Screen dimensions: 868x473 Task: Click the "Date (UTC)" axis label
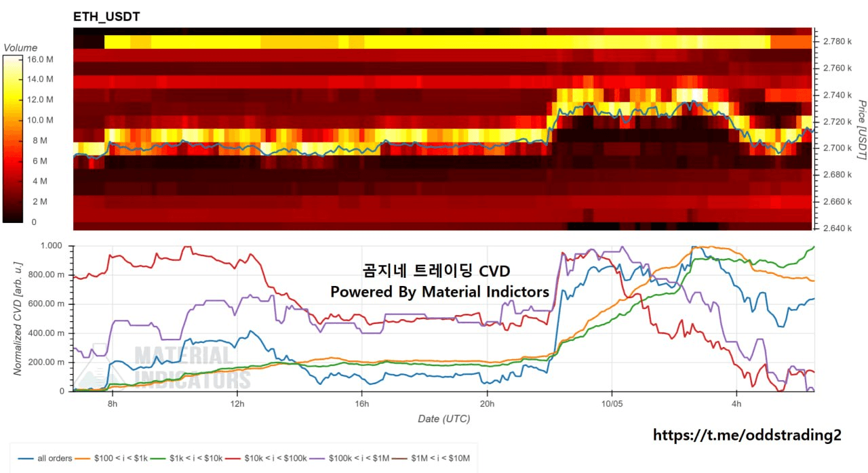(x=443, y=419)
